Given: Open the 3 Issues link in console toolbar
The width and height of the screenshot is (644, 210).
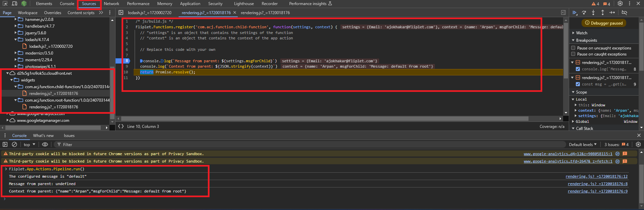Looking at the screenshot, I should pos(616,144).
